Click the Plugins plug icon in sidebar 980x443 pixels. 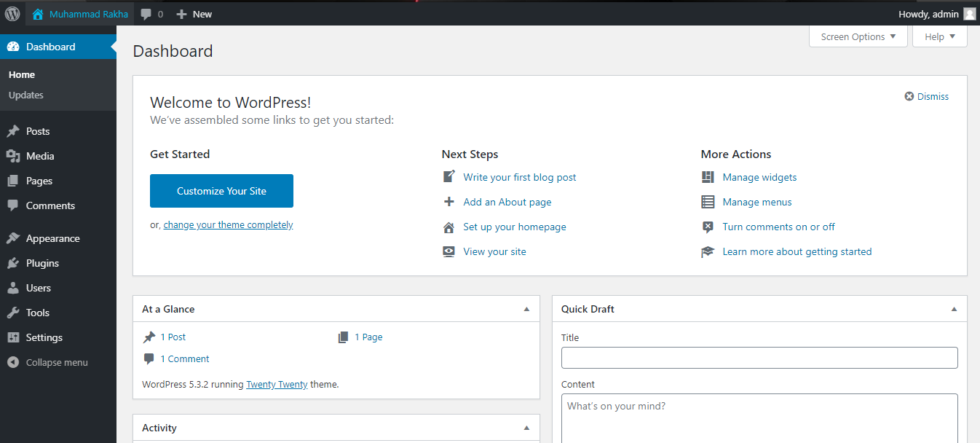click(13, 263)
